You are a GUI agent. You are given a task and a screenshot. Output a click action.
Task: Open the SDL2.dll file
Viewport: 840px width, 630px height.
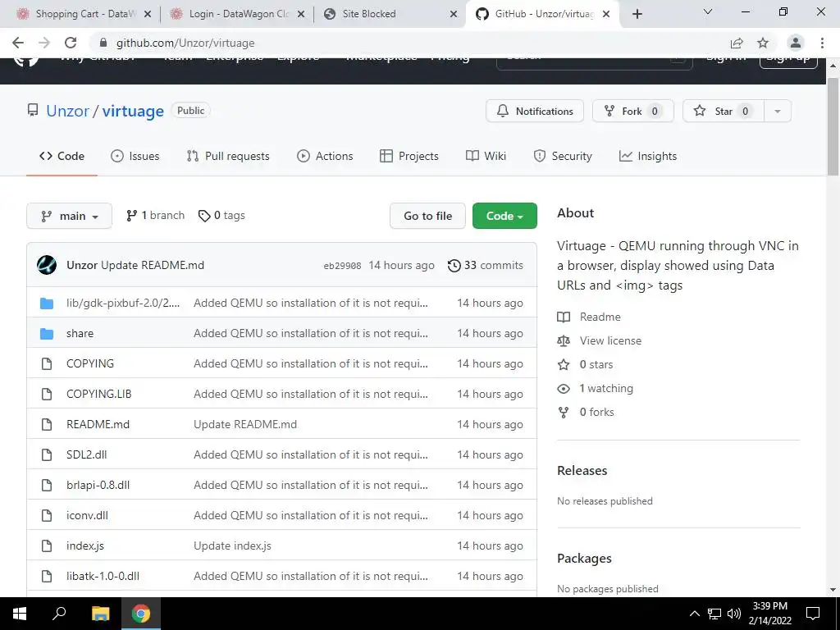(87, 454)
